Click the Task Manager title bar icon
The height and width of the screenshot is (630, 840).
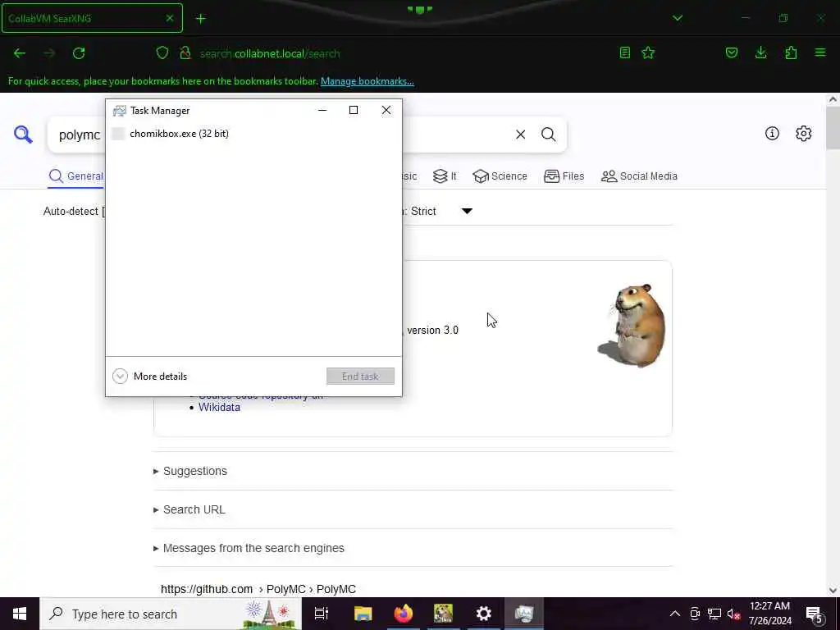point(120,111)
